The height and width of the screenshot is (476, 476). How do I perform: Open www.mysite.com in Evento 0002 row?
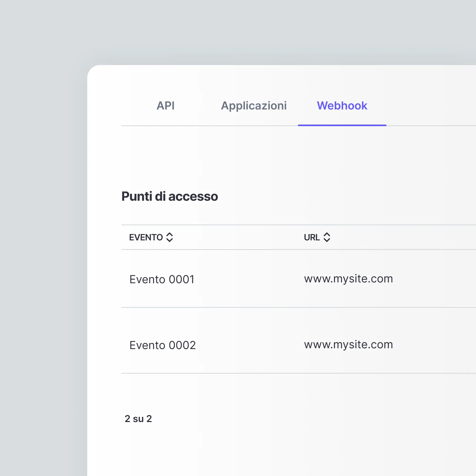point(349,345)
